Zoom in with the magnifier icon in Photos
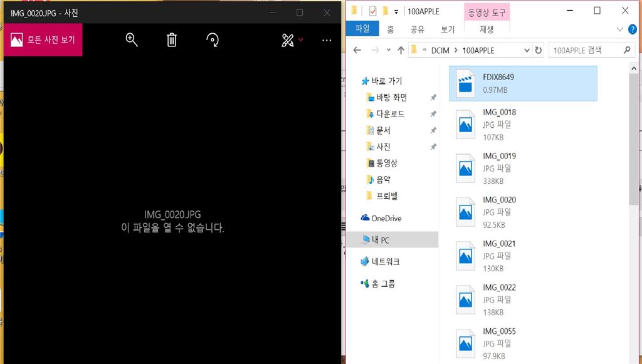 pyautogui.click(x=132, y=39)
